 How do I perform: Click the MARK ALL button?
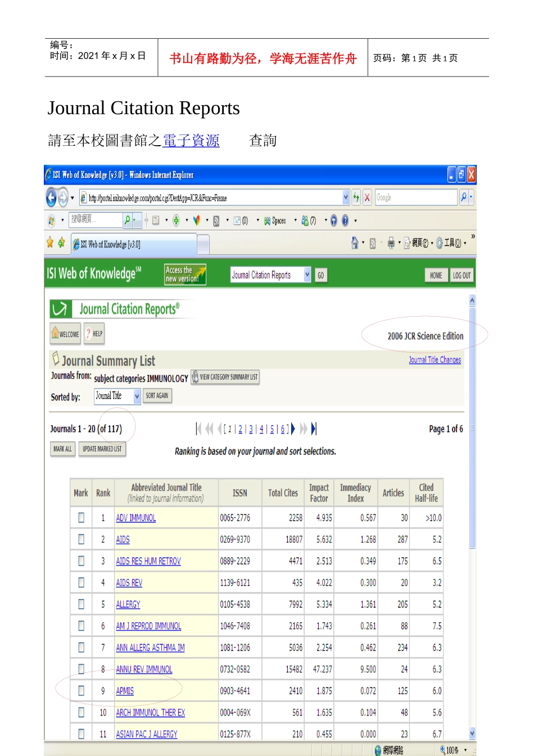62,449
